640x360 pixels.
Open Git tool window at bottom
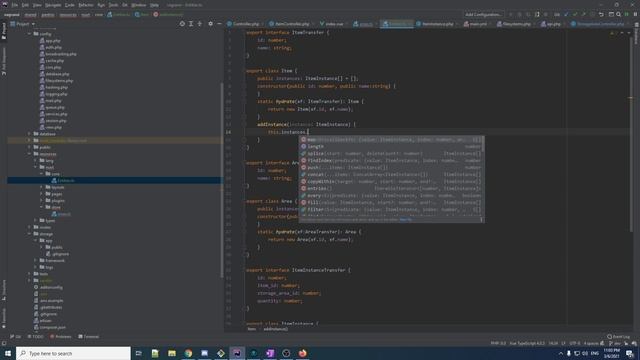16,337
